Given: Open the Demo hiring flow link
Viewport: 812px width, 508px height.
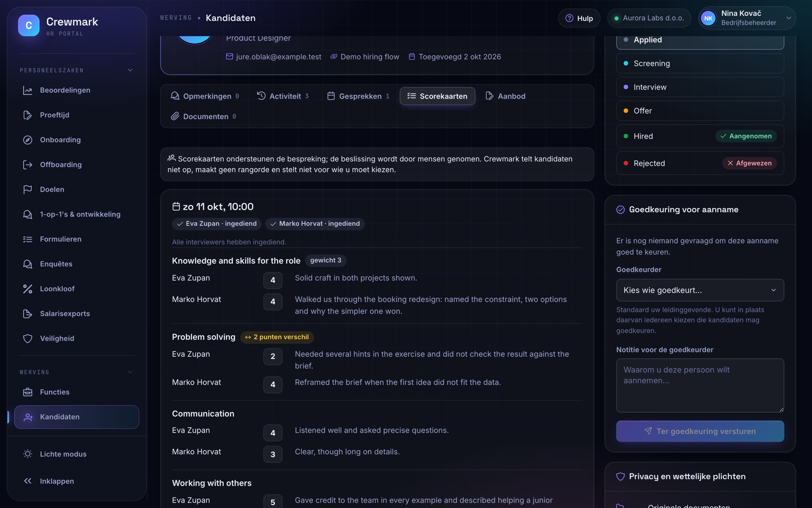Looking at the screenshot, I should (x=365, y=57).
